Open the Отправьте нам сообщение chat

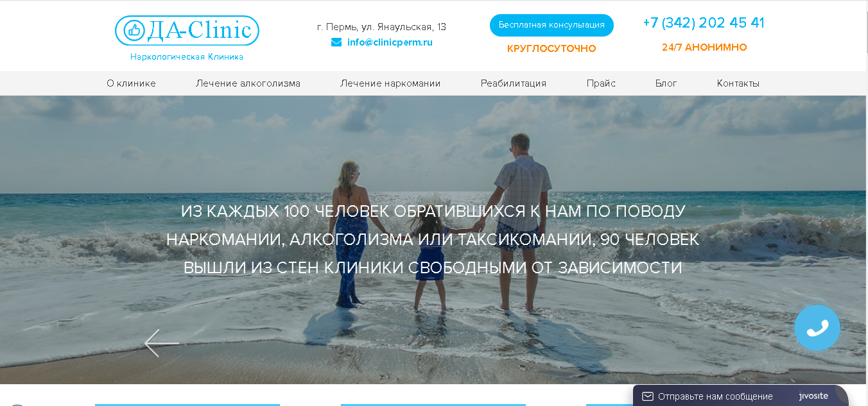(x=715, y=396)
